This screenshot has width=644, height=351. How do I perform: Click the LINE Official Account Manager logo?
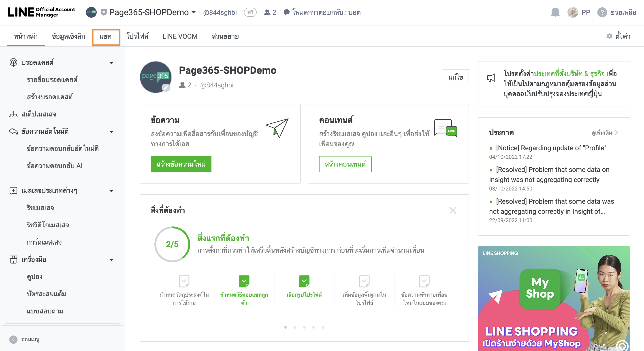[41, 12]
